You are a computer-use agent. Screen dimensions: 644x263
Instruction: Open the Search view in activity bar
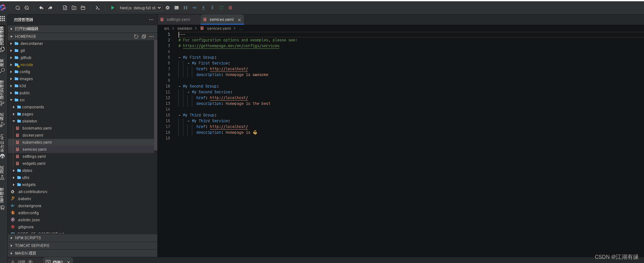click(x=2, y=66)
